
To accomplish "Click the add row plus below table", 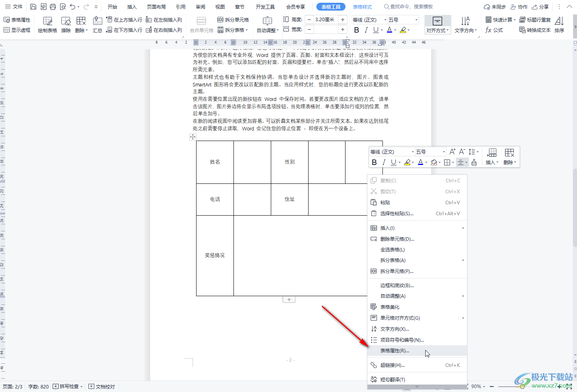I will coord(289,300).
